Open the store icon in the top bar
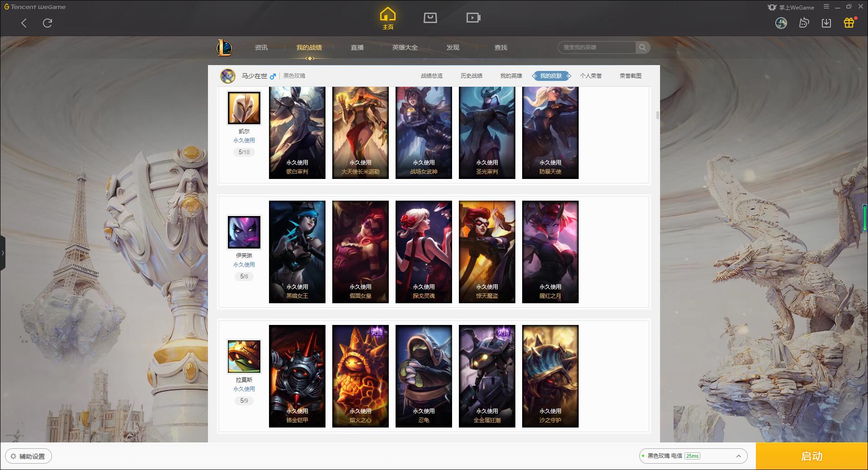The height and width of the screenshot is (470, 868). [x=430, y=18]
